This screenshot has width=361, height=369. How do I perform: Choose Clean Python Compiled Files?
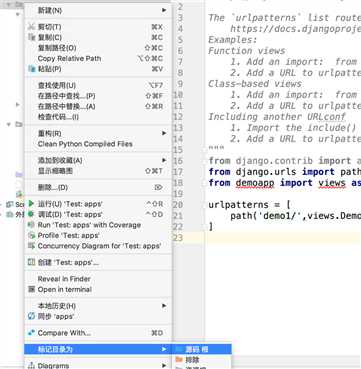(x=85, y=144)
